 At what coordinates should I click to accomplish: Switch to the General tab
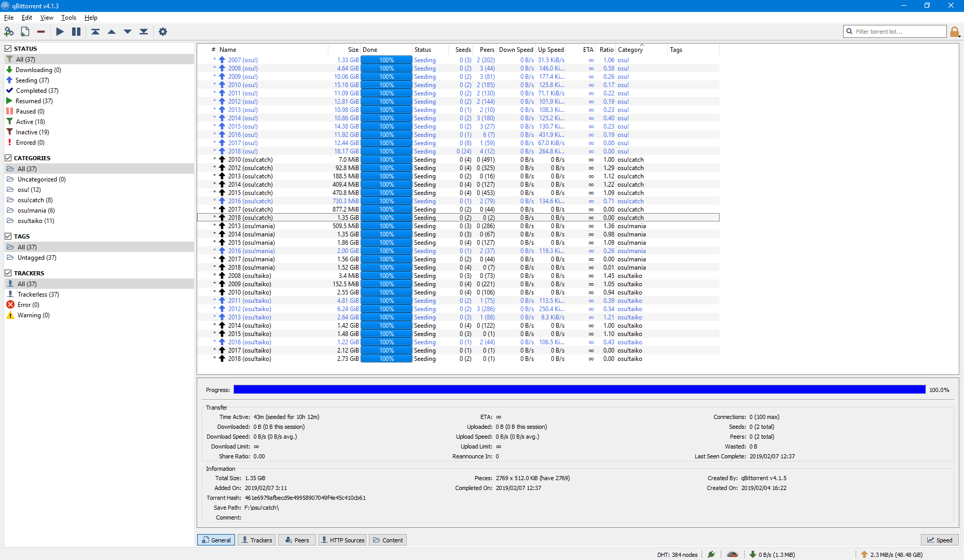click(x=216, y=540)
